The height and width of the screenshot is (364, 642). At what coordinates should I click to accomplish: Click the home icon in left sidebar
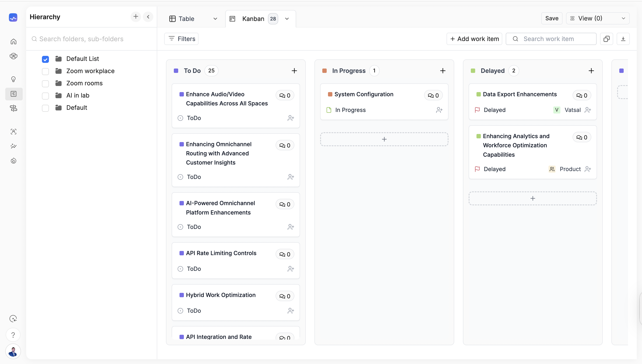[14, 41]
